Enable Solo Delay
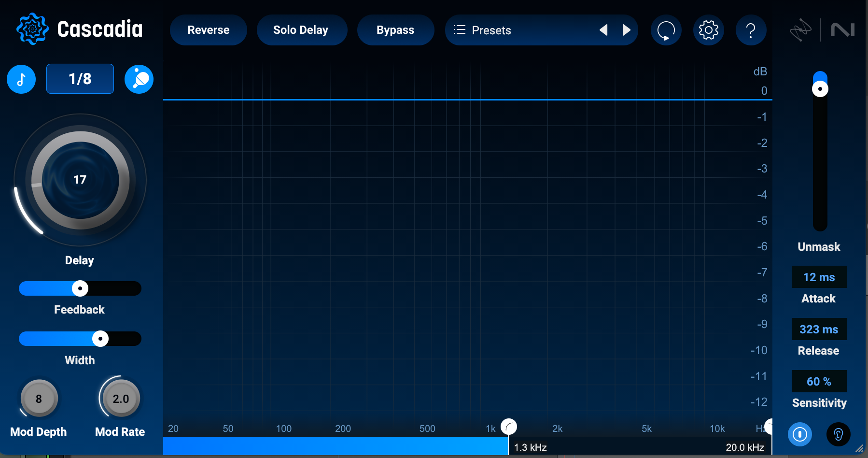The height and width of the screenshot is (458, 868). point(302,30)
